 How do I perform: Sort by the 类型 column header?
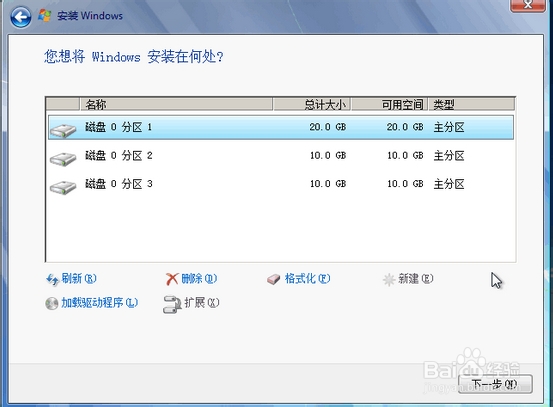(472, 104)
